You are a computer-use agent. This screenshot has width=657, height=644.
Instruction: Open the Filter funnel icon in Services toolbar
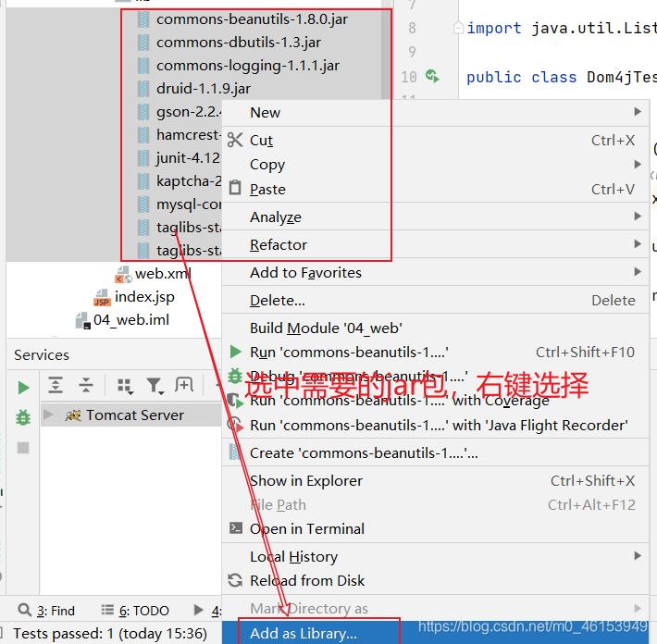point(155,386)
